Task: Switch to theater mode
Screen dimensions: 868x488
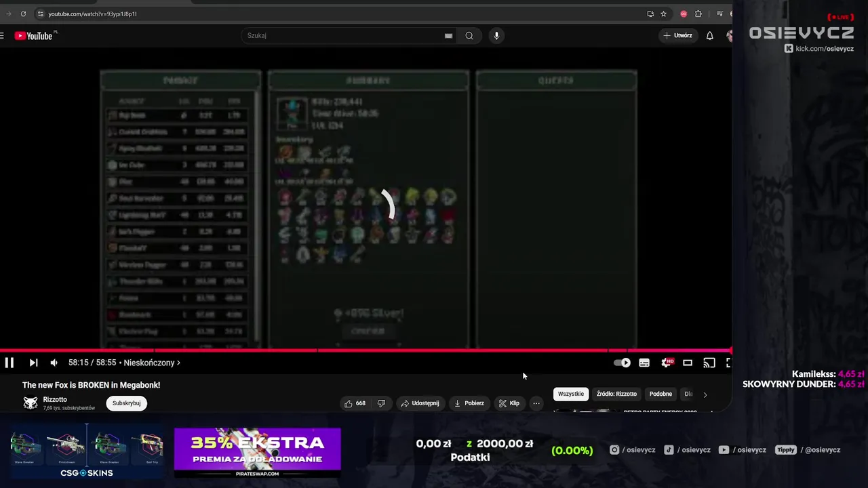Action: pos(688,363)
